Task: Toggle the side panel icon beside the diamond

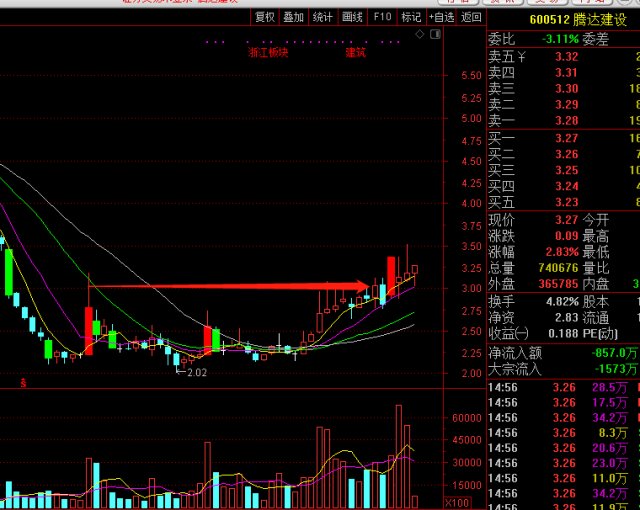Action: coord(436,34)
